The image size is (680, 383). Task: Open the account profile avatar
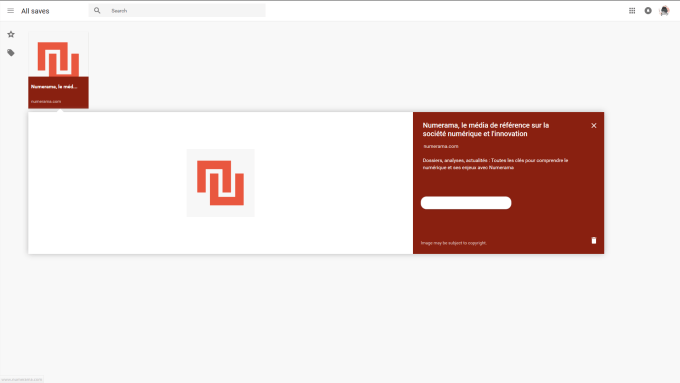tap(664, 11)
